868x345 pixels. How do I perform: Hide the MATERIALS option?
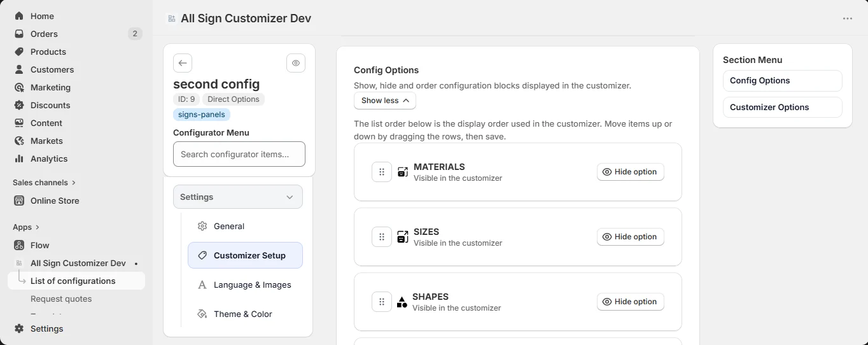(x=630, y=172)
